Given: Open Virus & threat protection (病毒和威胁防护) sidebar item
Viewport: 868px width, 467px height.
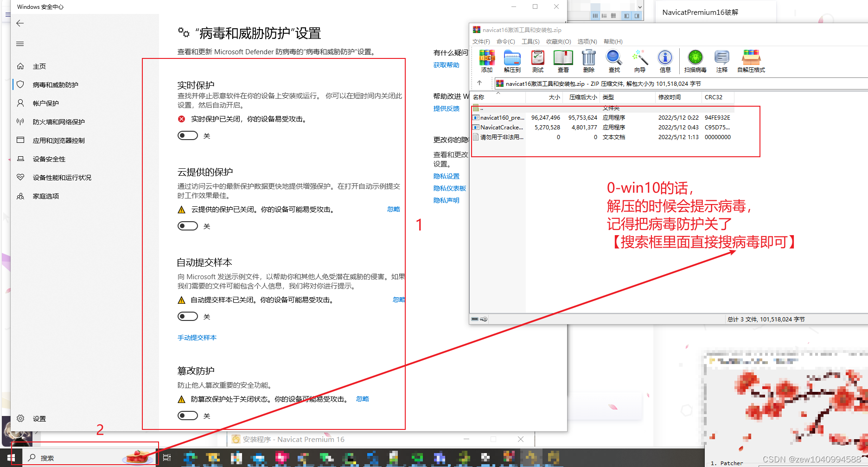Looking at the screenshot, I should coord(56,85).
